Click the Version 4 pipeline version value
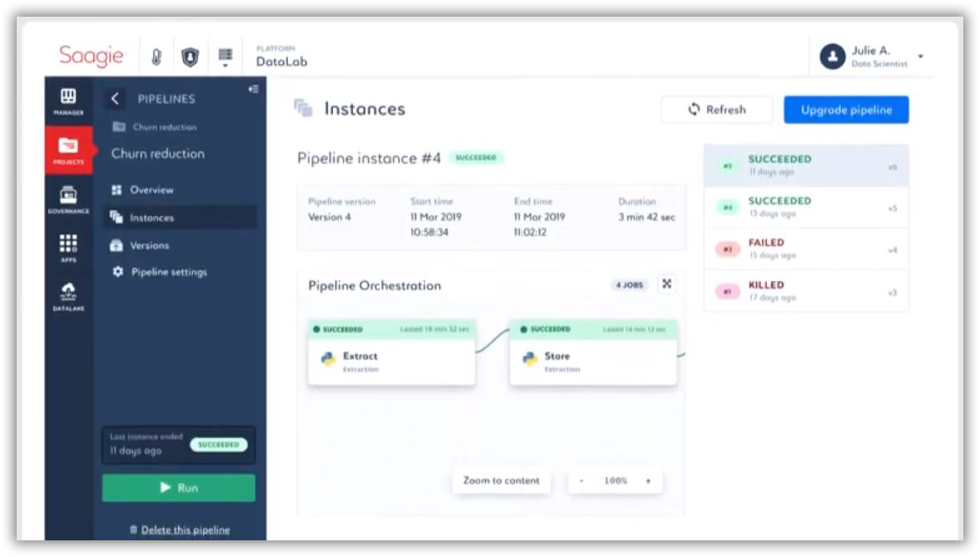Screen dimensions: 980x557 click(329, 217)
